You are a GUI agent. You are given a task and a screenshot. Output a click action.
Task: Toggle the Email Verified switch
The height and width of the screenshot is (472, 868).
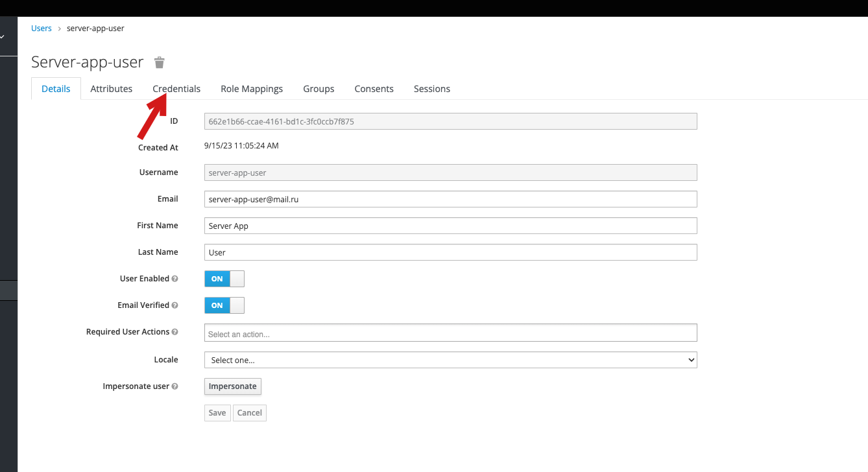point(224,305)
